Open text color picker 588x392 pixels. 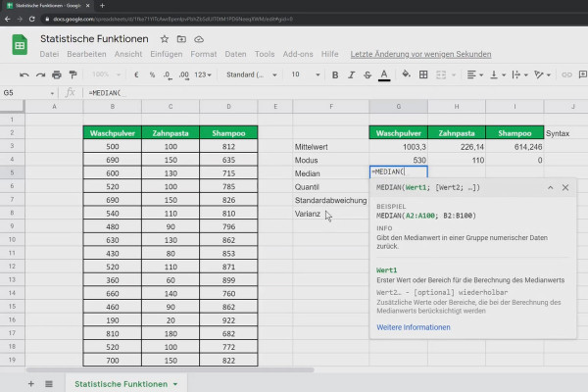384,75
